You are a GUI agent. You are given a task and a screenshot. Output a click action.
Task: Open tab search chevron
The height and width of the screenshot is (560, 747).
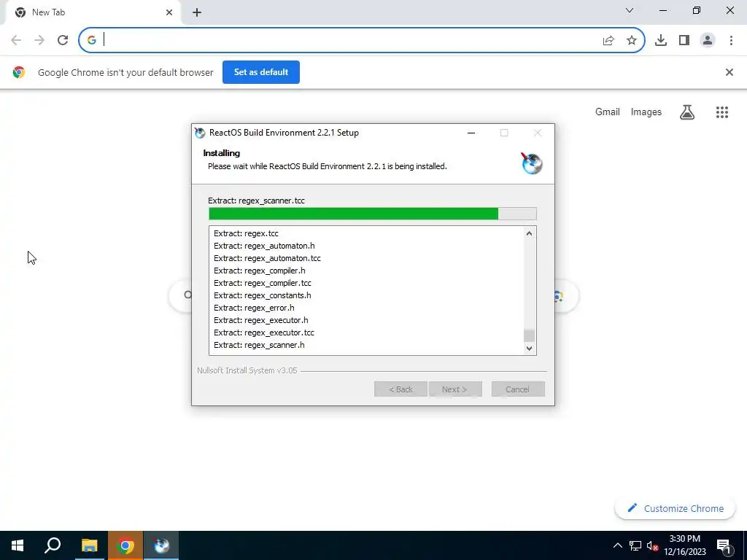click(630, 10)
